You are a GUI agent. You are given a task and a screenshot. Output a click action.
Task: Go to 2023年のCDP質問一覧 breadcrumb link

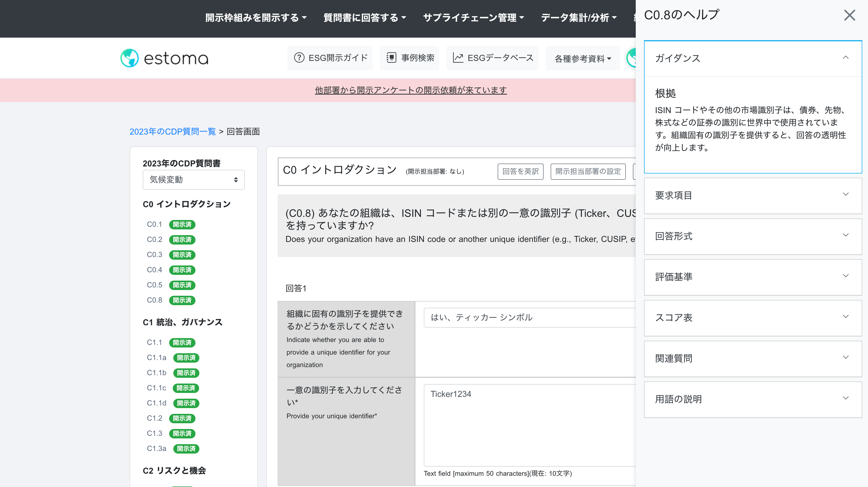173,131
